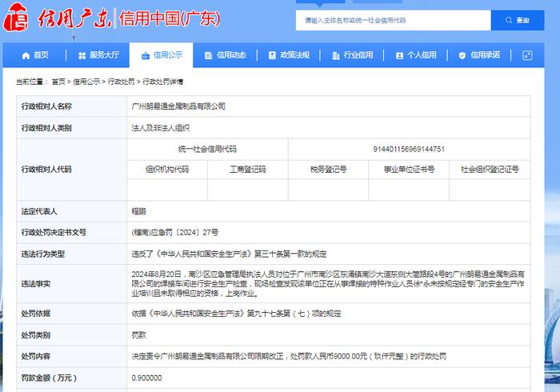The width and height of the screenshot is (560, 392).
Task: Open the 服务大厅 navigation tab
Action: (x=98, y=55)
